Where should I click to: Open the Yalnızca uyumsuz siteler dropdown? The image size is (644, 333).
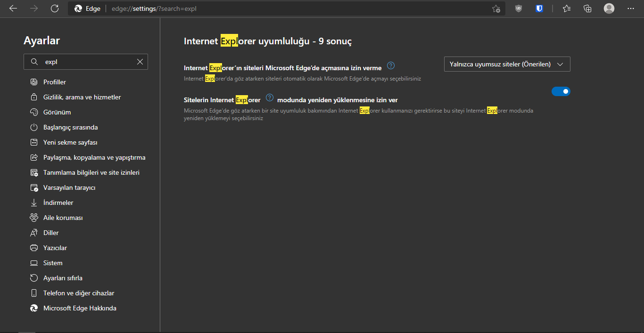(507, 64)
